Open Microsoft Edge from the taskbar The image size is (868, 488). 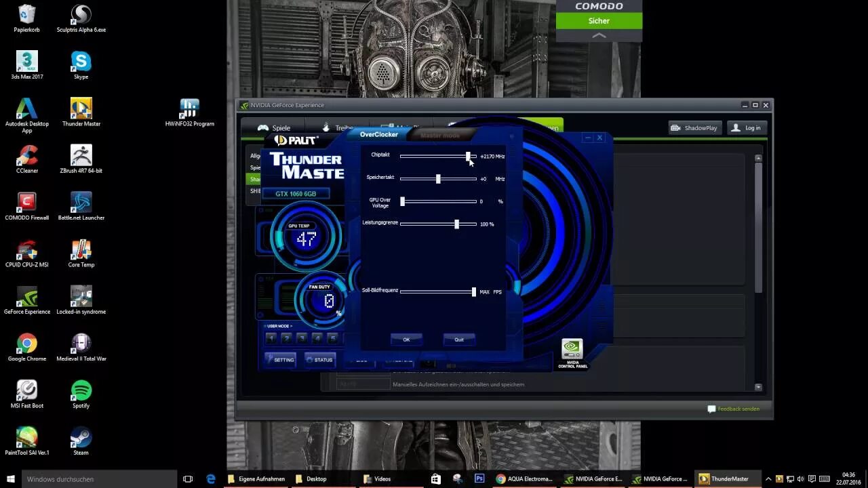tap(211, 479)
